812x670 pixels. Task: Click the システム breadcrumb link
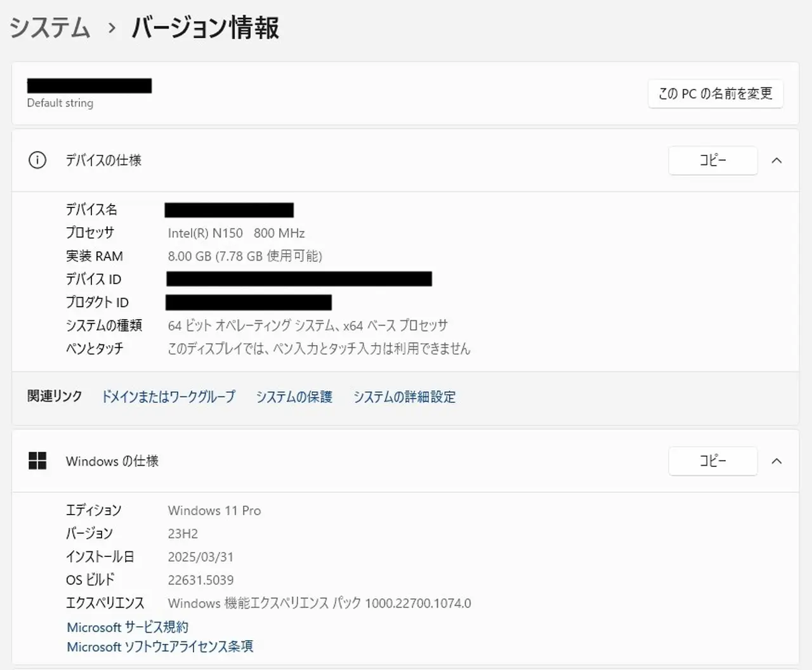coord(50,28)
